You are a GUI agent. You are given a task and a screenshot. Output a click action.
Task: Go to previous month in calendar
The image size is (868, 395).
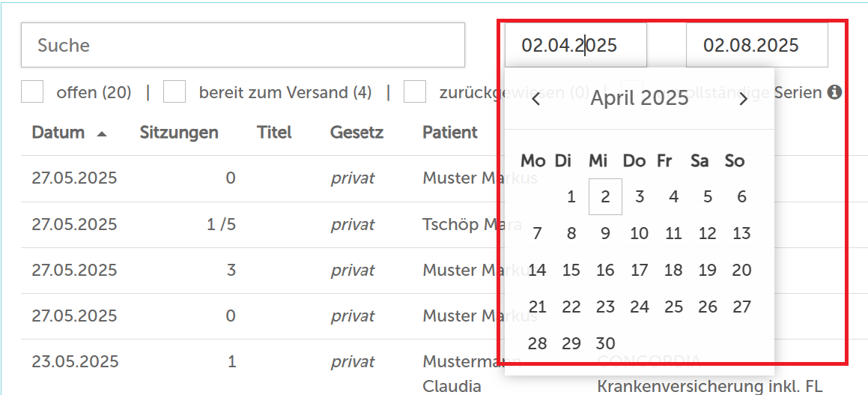coord(536,99)
